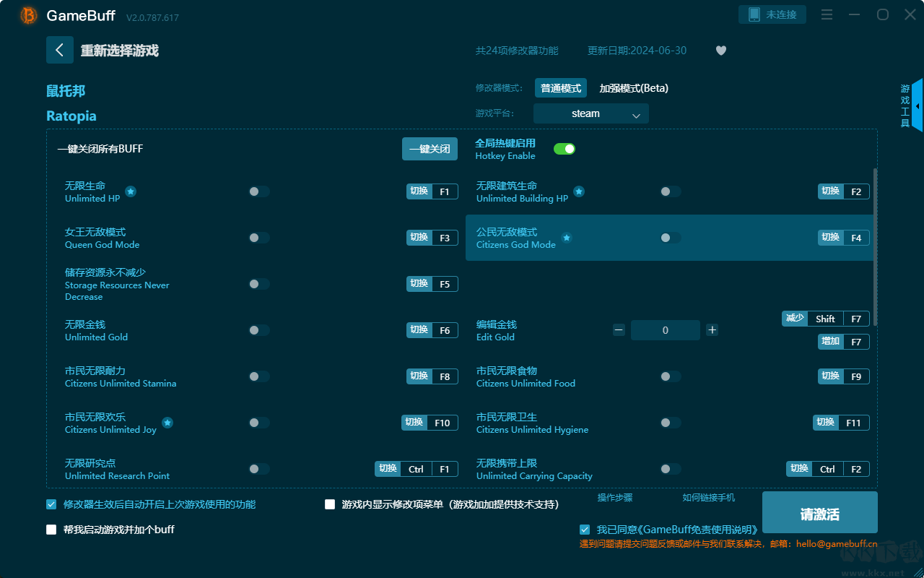Click Ctrl F2 hotkey for Unlimited Carrying Capacity
This screenshot has width=924, height=578.
(828, 469)
